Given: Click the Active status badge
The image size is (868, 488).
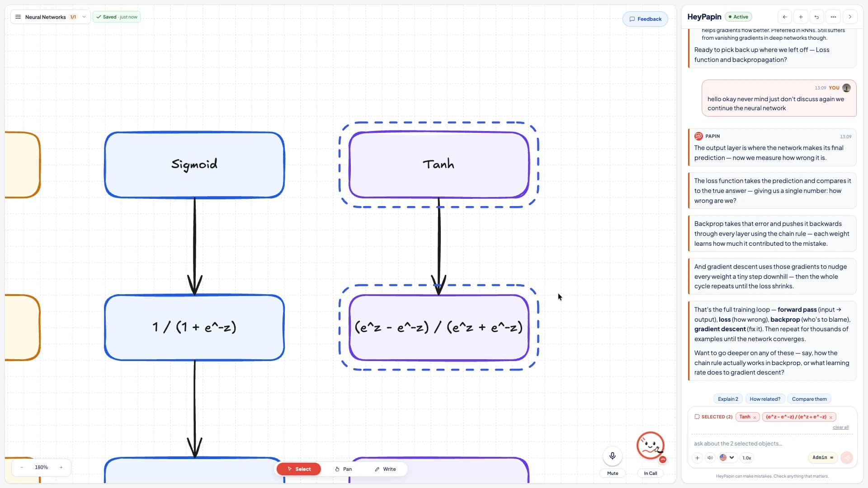Looking at the screenshot, I should click(738, 17).
